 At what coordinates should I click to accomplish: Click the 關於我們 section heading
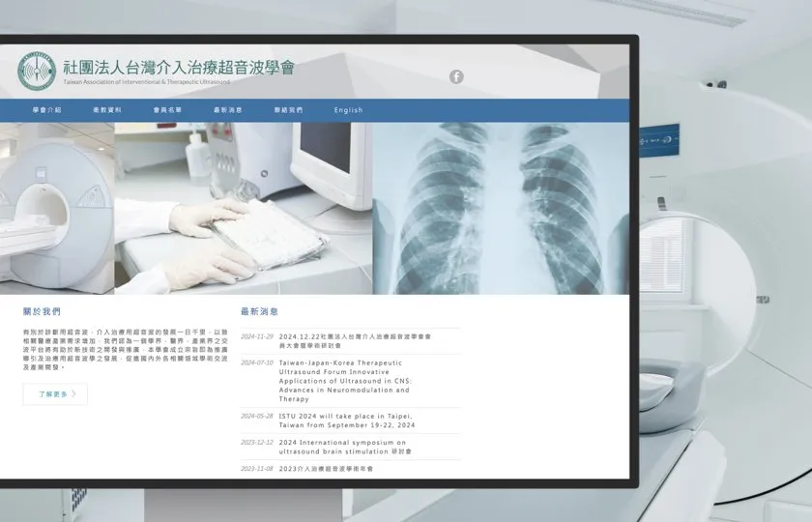[x=42, y=311]
